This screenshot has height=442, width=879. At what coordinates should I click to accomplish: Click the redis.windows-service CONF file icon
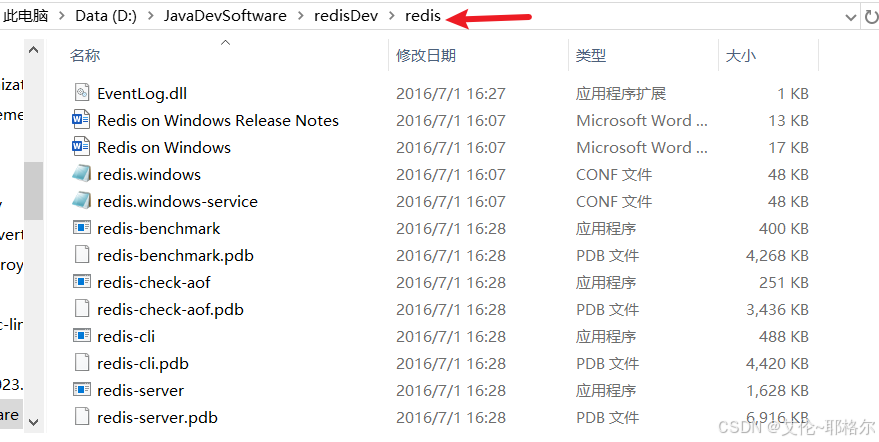pos(81,201)
